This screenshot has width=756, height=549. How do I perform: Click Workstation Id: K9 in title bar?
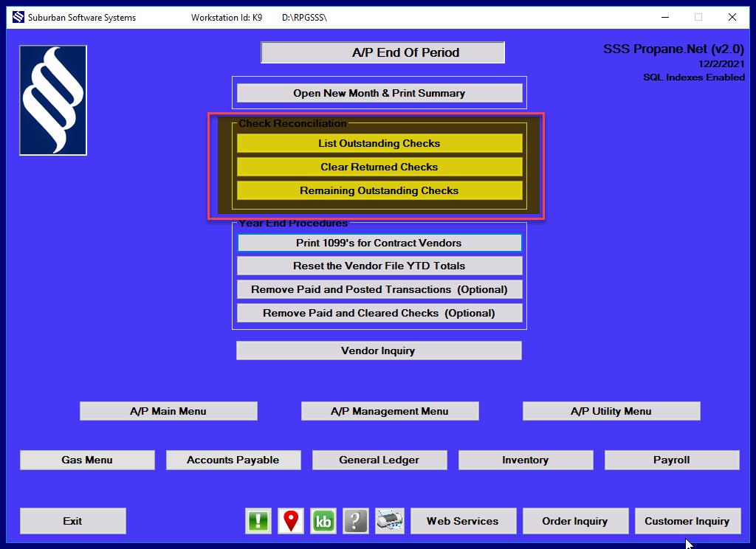[x=227, y=18]
